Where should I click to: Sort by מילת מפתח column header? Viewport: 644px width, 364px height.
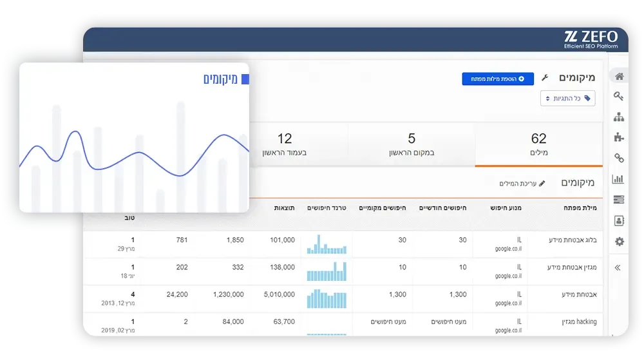coord(580,208)
